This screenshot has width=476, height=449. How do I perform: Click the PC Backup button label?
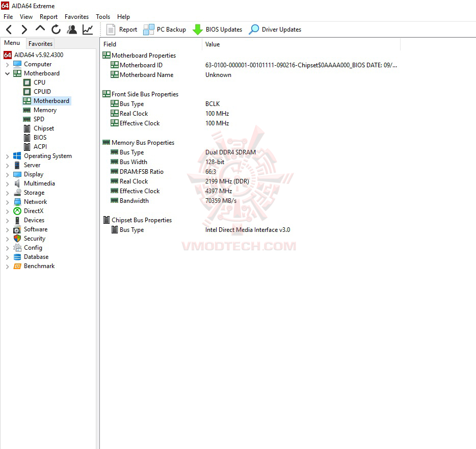tap(171, 30)
